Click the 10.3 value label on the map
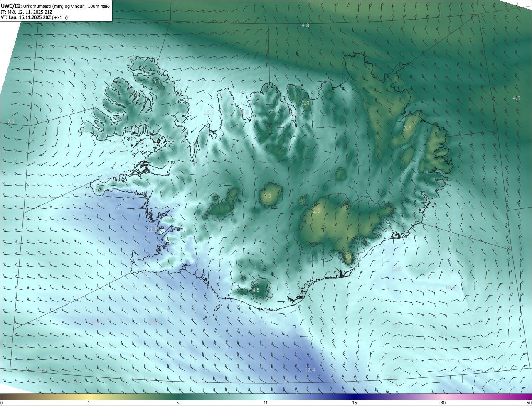Screen dimensions: 532x406 [209, 113]
